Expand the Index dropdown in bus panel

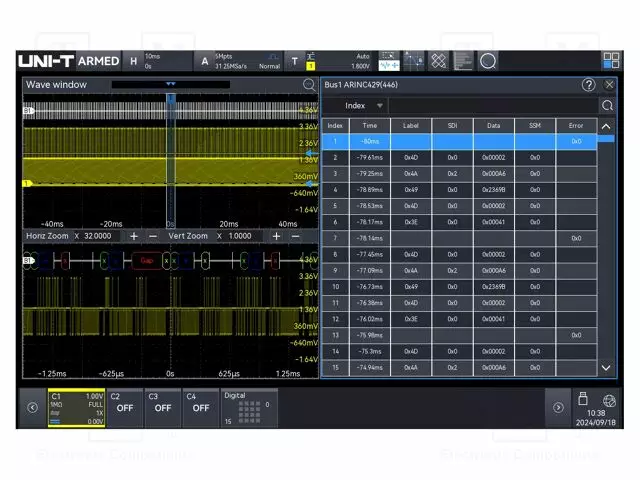(364, 105)
